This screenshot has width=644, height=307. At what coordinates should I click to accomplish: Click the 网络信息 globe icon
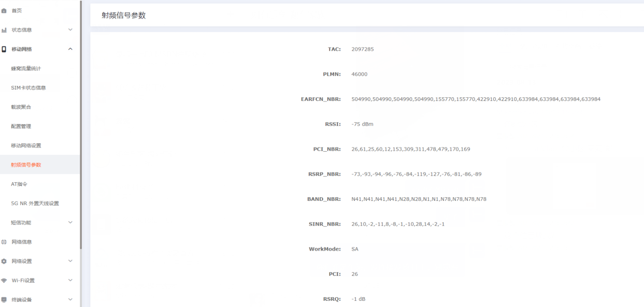pos(4,242)
